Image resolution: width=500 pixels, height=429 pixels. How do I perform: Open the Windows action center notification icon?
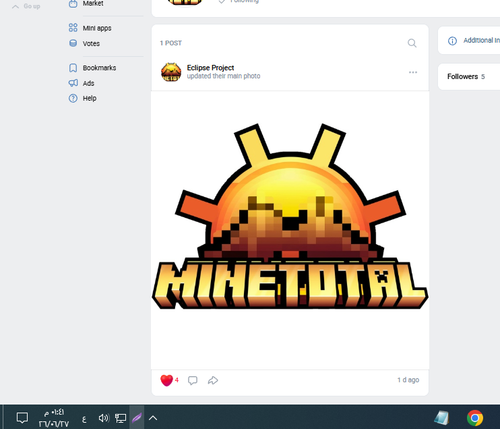tap(22, 417)
